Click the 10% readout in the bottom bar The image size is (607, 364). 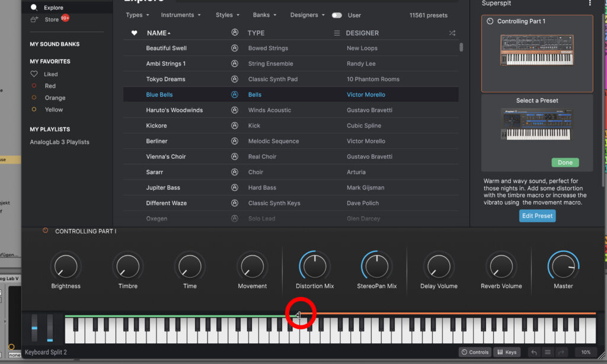(586, 352)
